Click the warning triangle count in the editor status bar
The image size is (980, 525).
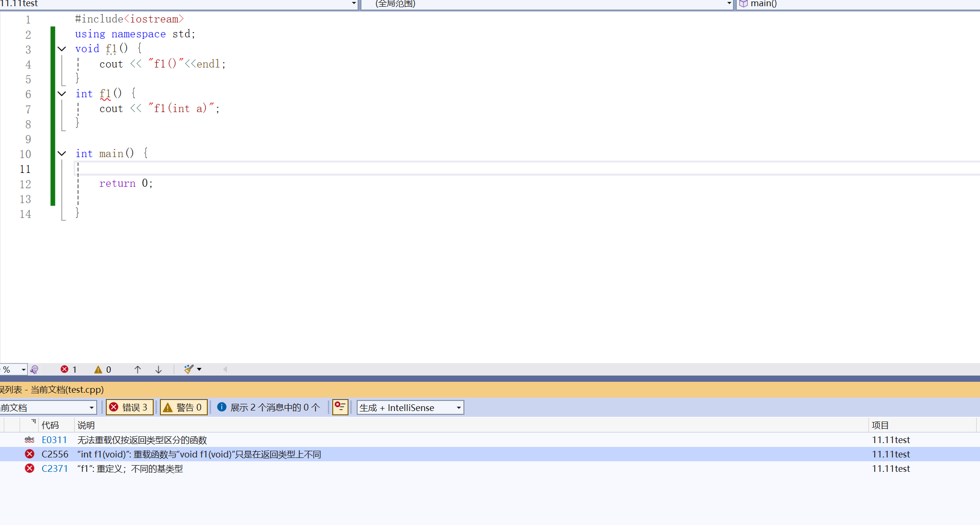98,369
